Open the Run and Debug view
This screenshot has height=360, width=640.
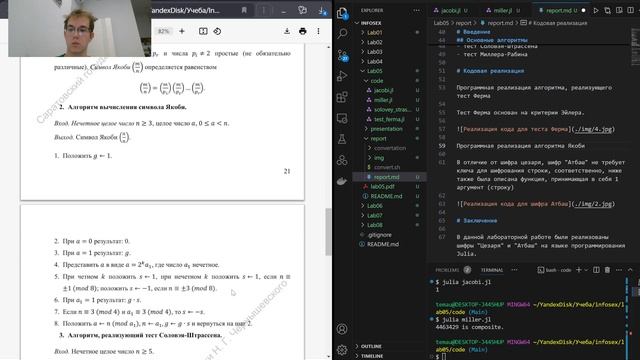[342, 76]
